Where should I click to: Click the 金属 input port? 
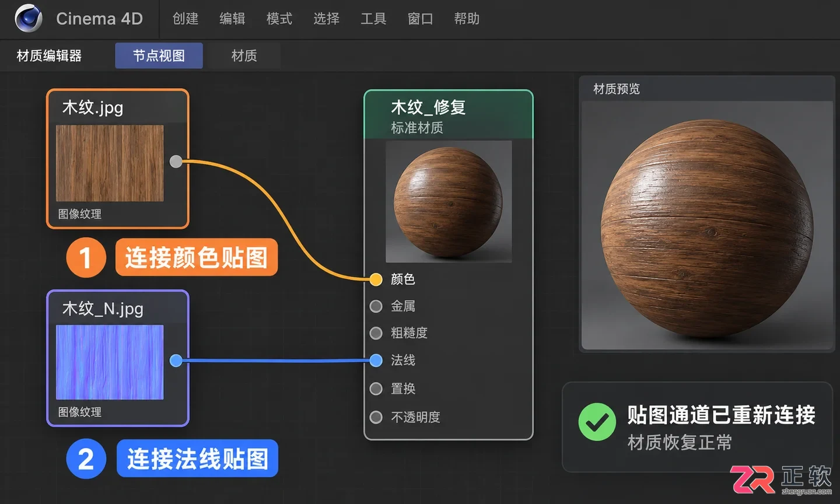click(376, 306)
